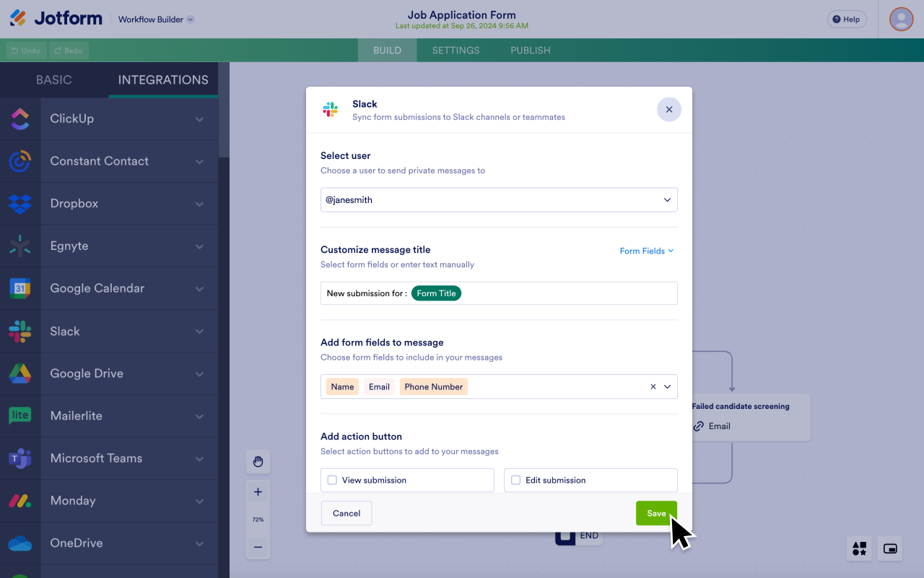Screen dimensions: 924x578
Task: Click the Undo button
Action: pos(26,51)
